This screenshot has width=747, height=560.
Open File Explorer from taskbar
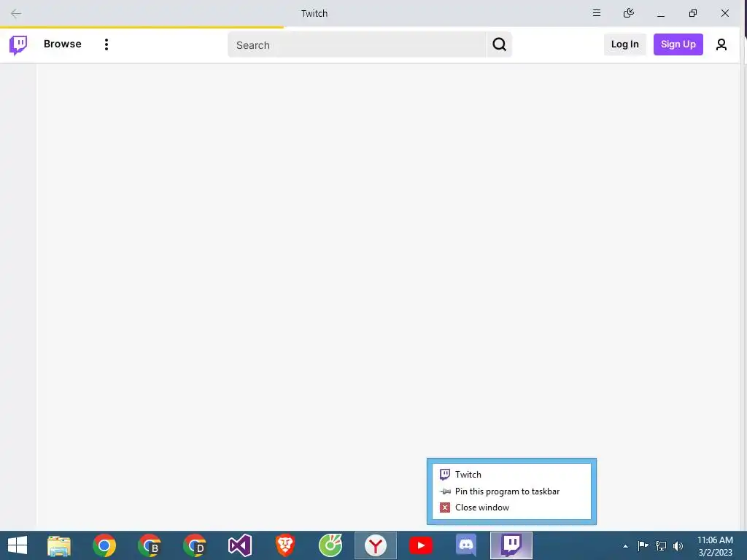click(x=59, y=545)
